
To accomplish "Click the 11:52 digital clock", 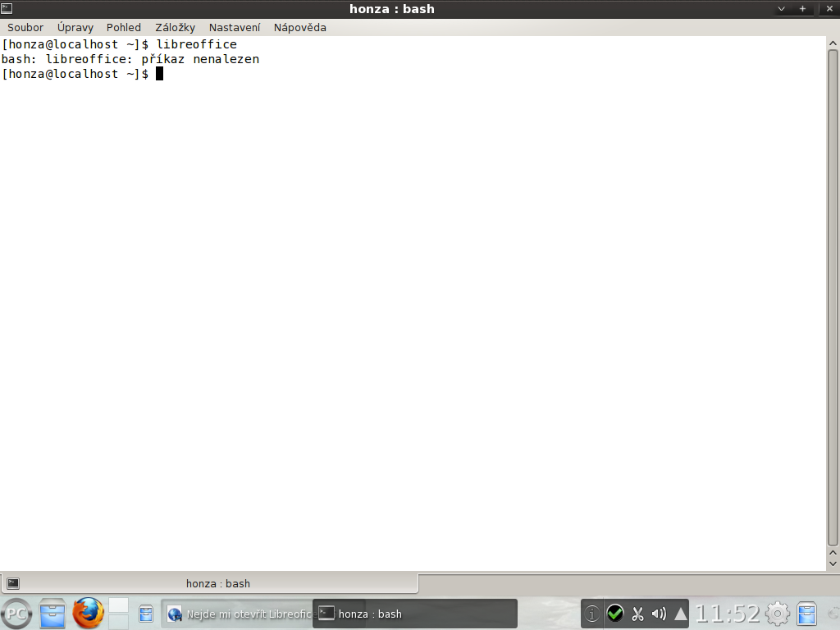I will (x=728, y=614).
